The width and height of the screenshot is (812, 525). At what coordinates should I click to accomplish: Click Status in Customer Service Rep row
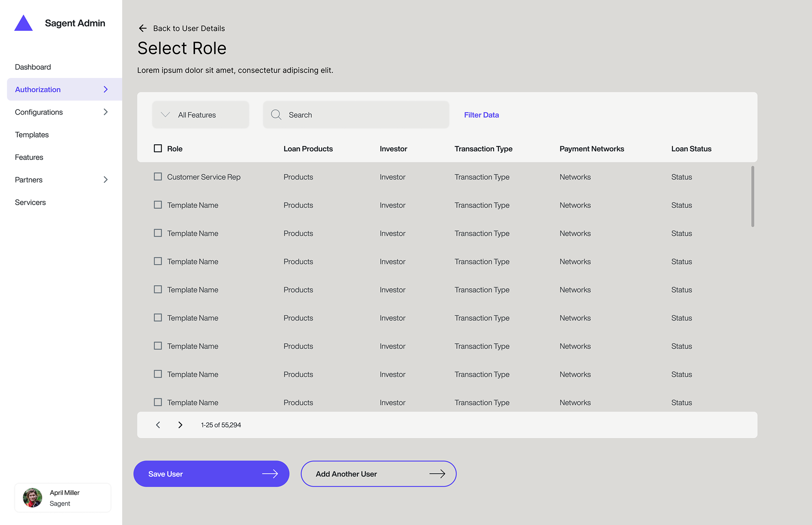[682, 177]
